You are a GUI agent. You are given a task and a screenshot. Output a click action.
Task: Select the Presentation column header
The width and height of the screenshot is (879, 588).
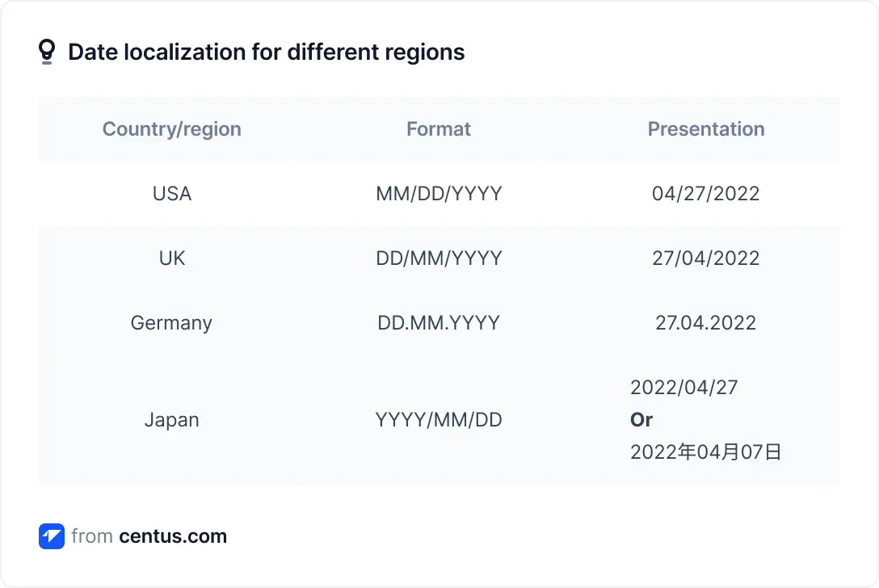pos(706,129)
